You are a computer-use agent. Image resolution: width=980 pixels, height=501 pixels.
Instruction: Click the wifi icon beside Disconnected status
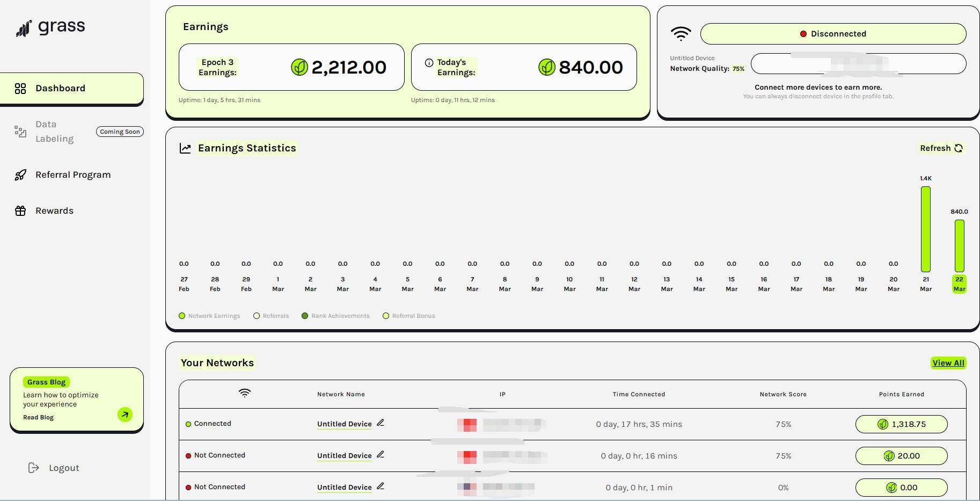[x=681, y=34]
